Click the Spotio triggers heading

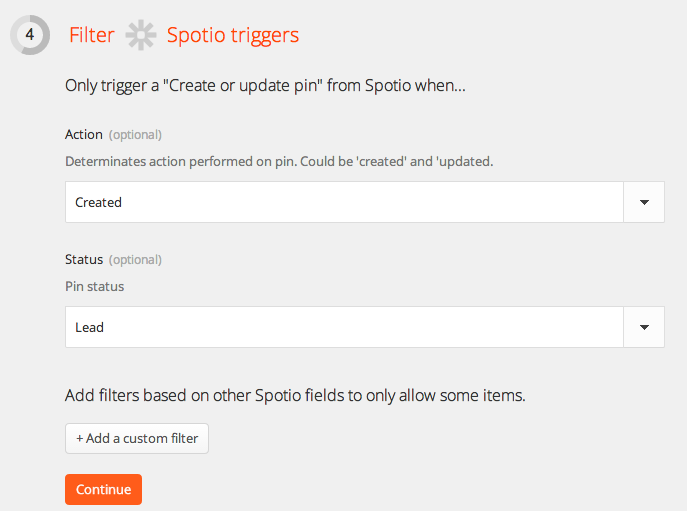coord(233,35)
